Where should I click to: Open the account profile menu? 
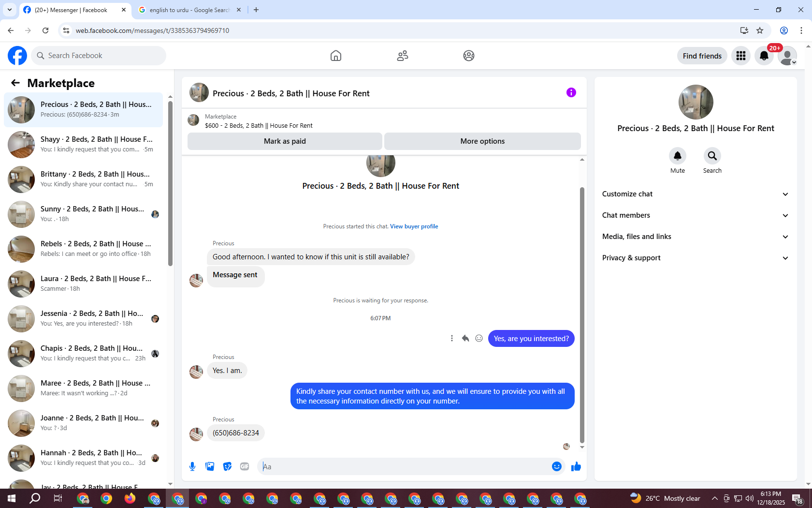coord(787,56)
